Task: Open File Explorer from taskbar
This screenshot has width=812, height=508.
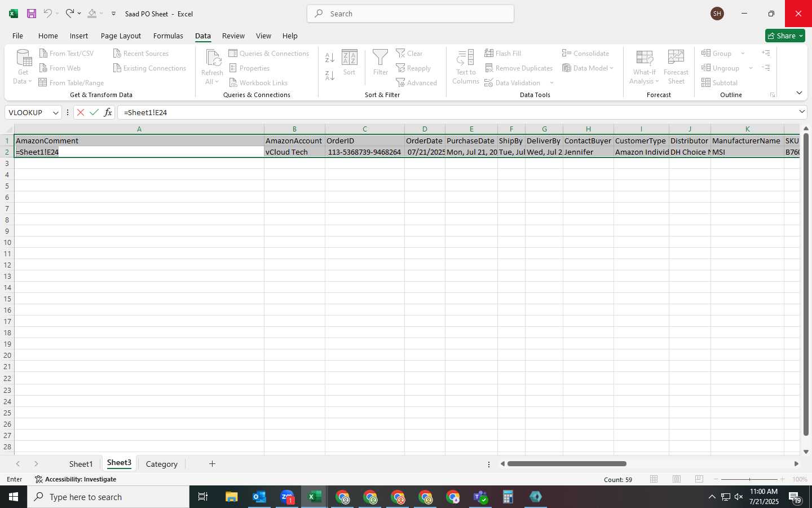Action: (232, 497)
